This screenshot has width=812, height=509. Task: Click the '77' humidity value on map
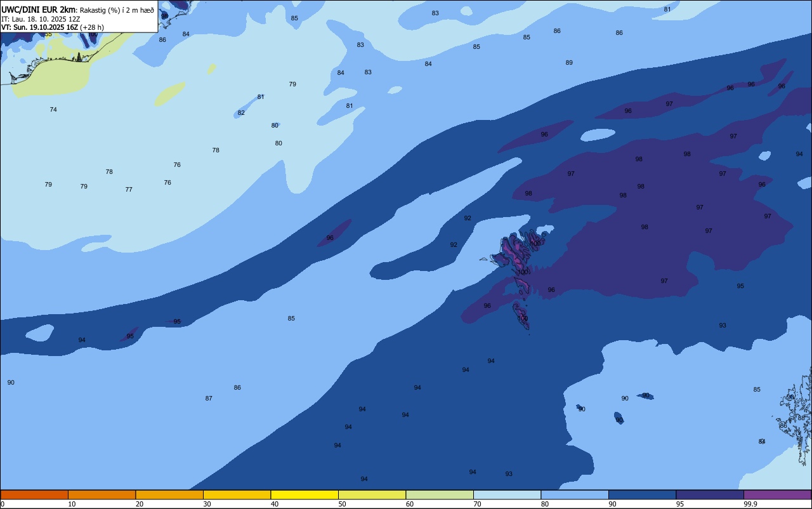coord(129,190)
